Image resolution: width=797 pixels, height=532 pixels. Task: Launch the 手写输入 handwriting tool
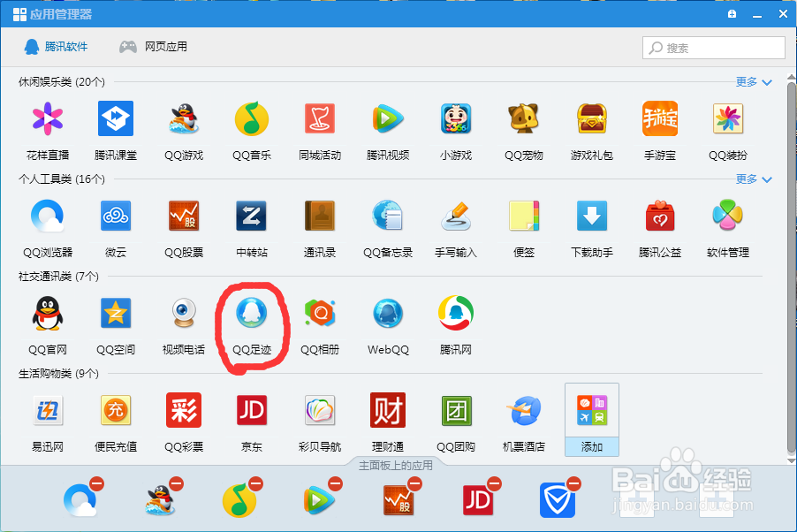click(455, 216)
